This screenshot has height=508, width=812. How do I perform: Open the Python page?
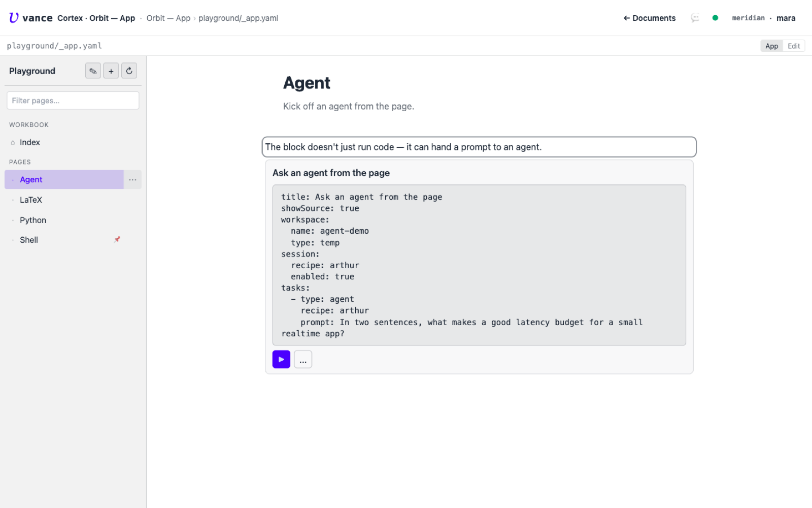point(73,220)
